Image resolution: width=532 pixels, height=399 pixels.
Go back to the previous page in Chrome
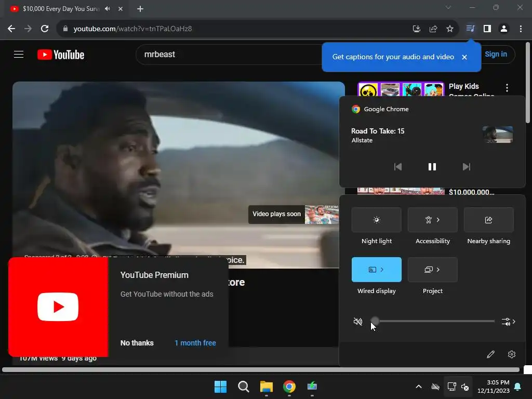click(x=11, y=29)
